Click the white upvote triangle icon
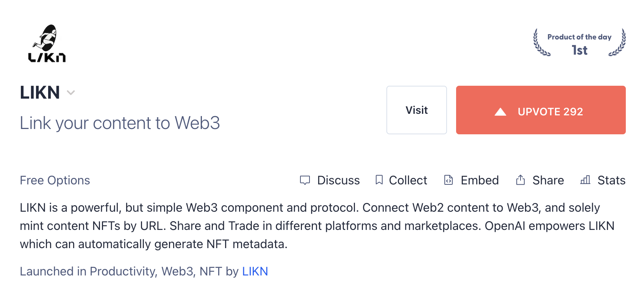The width and height of the screenshot is (644, 302). (x=500, y=112)
